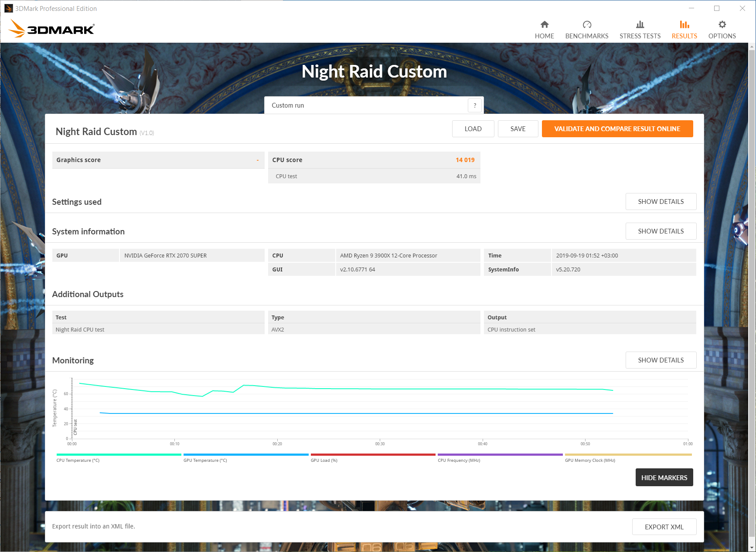Screen dimensions: 756x552
Task: Toggle the GPU Load legend series
Action: coord(373,457)
